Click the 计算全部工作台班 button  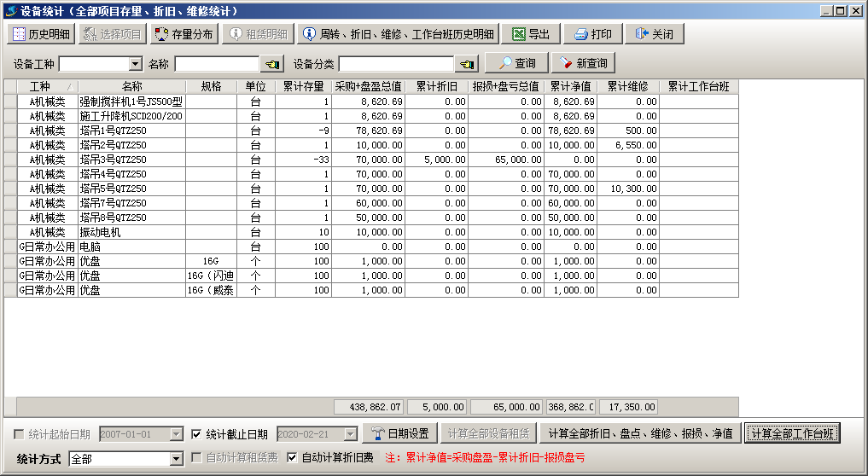pos(792,433)
